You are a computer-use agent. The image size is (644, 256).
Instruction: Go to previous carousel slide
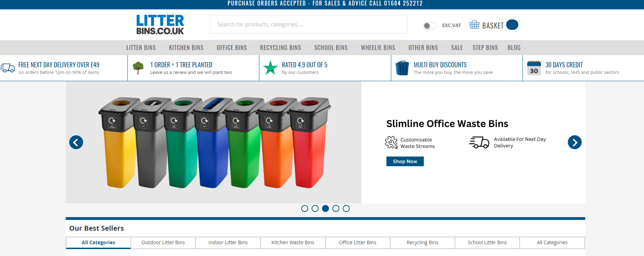76,142
